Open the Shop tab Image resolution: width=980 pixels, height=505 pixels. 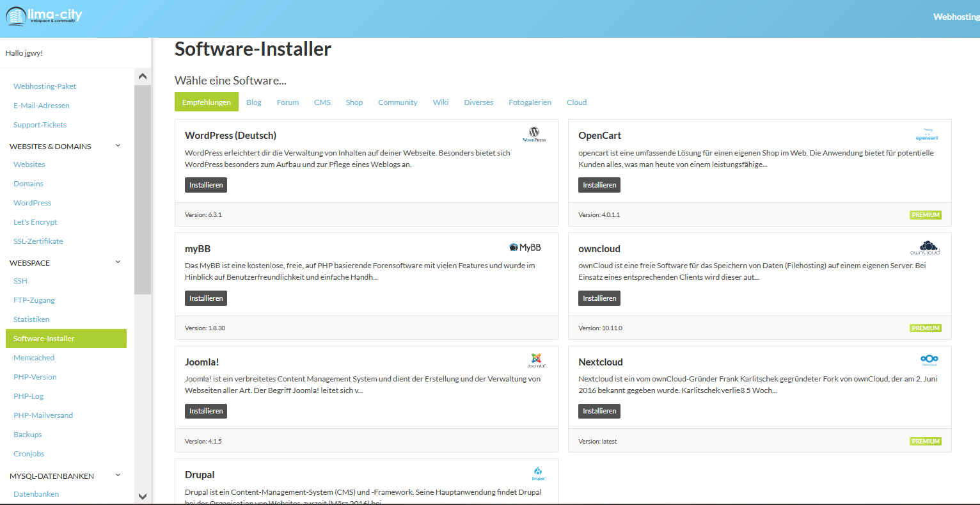pyautogui.click(x=354, y=102)
